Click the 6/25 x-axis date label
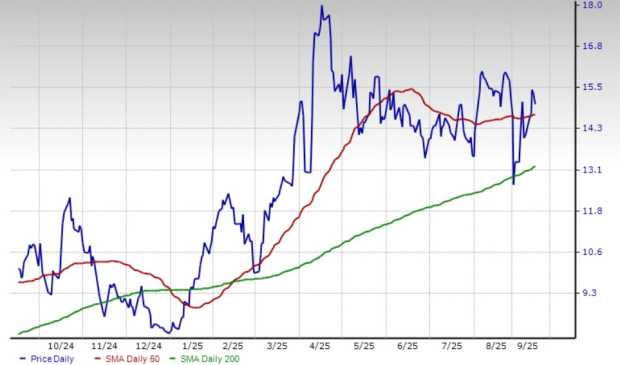This screenshot has height=365, width=620. tap(408, 346)
